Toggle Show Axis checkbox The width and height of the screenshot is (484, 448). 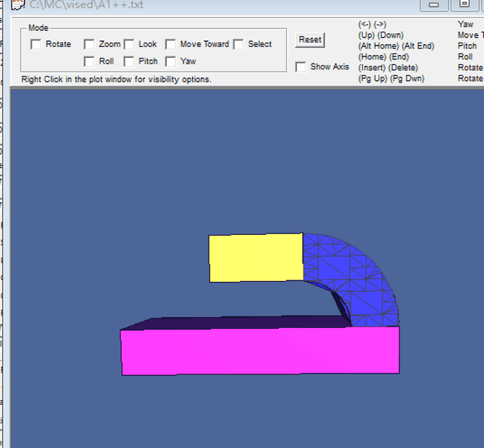pos(301,67)
